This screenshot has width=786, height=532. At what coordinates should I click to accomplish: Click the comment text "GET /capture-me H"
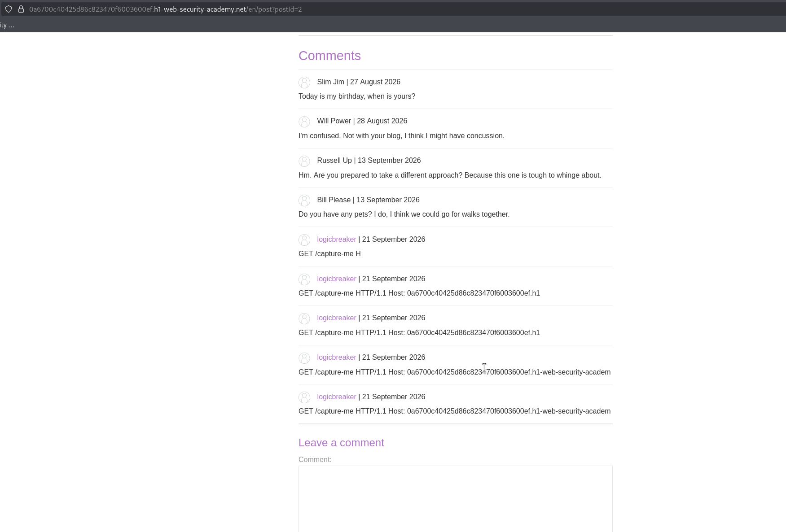329,254
